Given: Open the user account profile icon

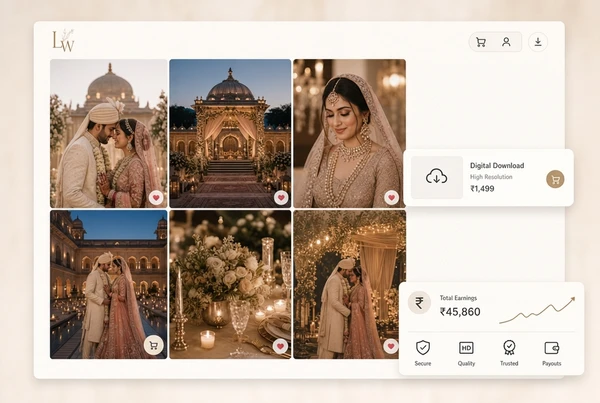Looking at the screenshot, I should [x=506, y=42].
